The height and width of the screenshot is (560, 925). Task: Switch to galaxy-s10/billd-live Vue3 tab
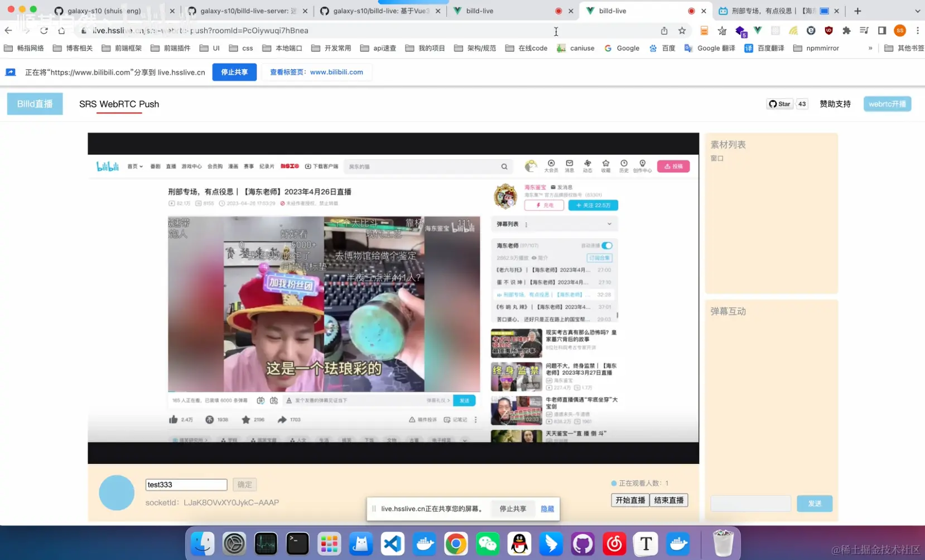380,11
